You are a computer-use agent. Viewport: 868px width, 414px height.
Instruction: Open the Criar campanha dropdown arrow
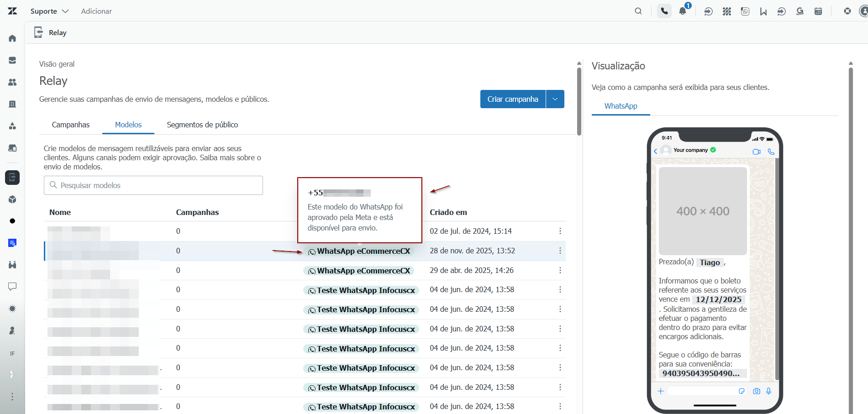pos(555,99)
